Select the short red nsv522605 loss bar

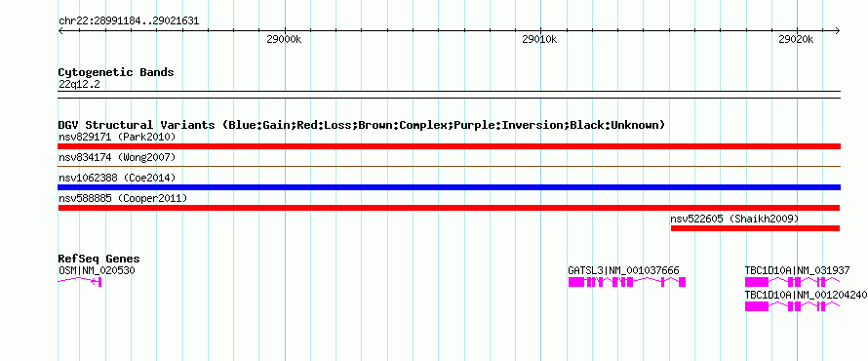[x=755, y=228]
